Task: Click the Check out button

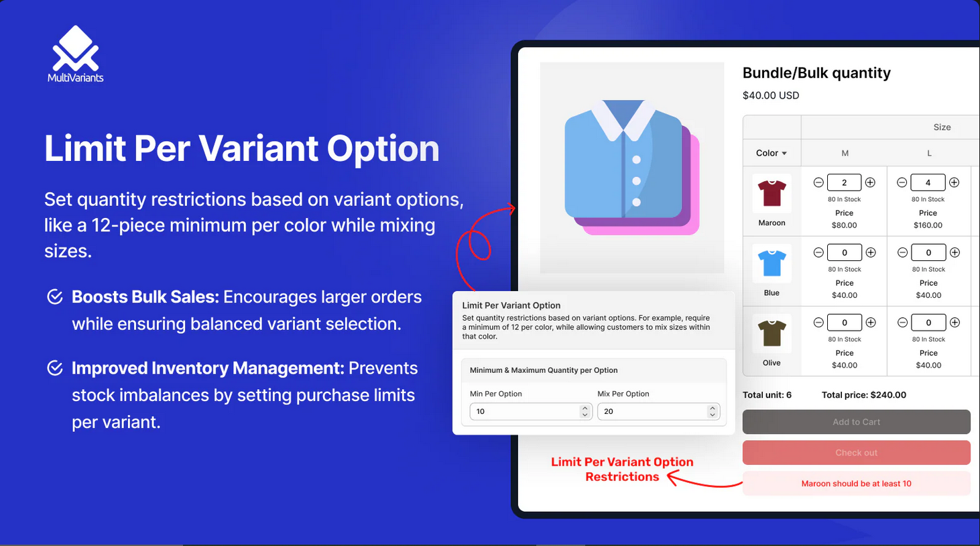Action: [857, 453]
